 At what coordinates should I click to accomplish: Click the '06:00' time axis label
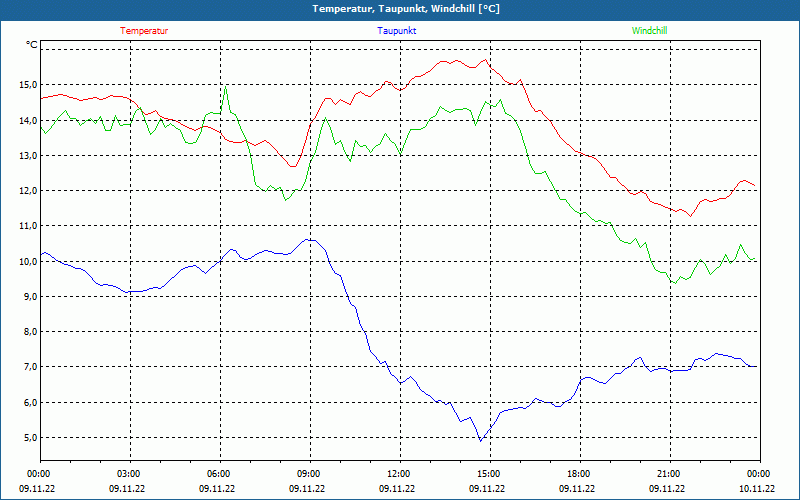217,474
